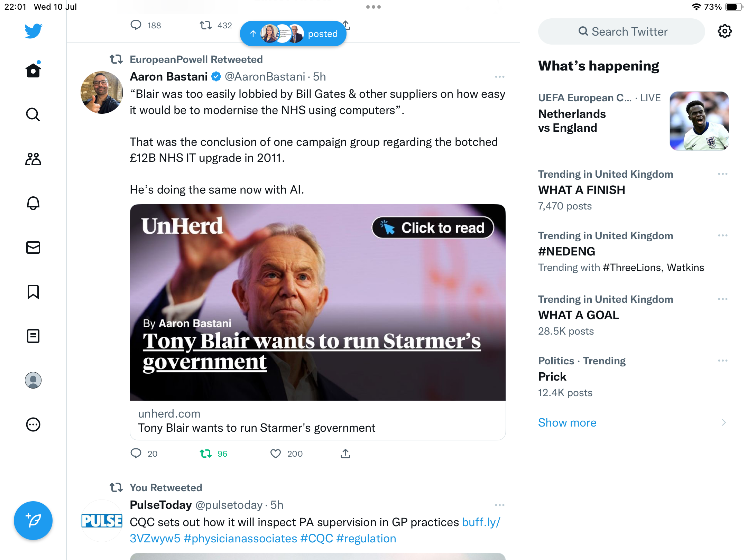Open the Notifications bell
The width and height of the screenshot is (747, 560).
(33, 203)
